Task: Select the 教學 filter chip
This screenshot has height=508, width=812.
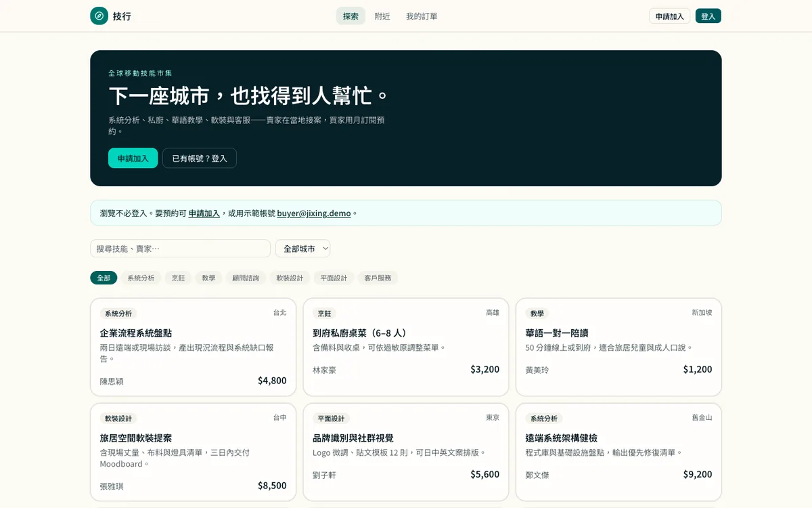Action: [x=208, y=278]
